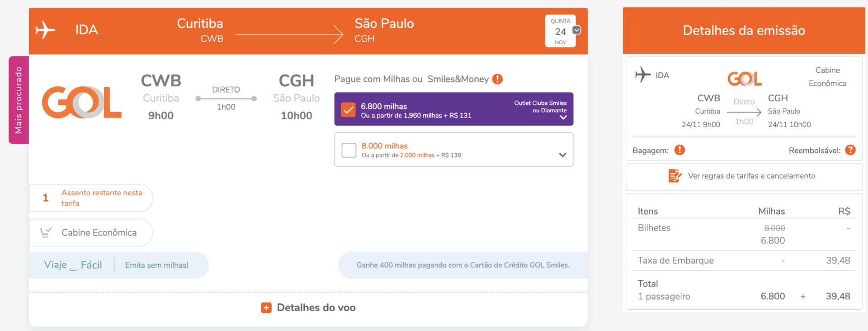Click the airplane icon in Detalhes da emissão

pos(643,75)
